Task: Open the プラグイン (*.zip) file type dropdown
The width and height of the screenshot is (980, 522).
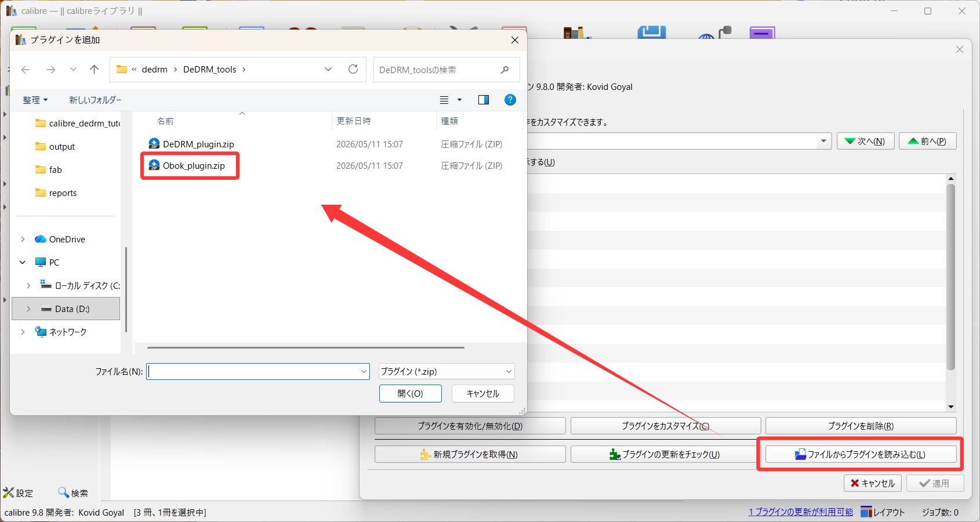Action: (447, 371)
